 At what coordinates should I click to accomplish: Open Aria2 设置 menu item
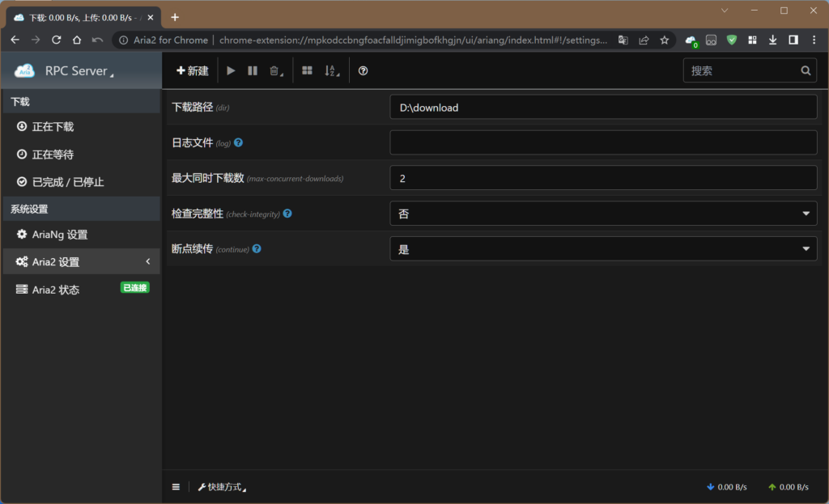81,262
